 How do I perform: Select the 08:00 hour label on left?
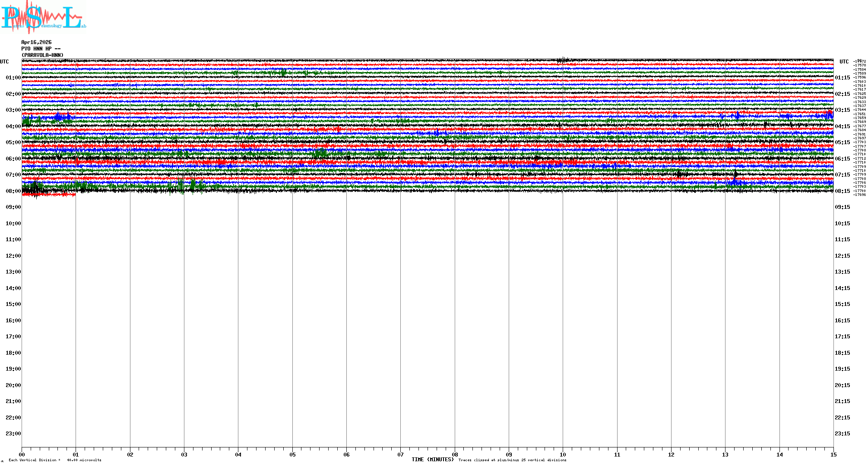[x=13, y=191]
